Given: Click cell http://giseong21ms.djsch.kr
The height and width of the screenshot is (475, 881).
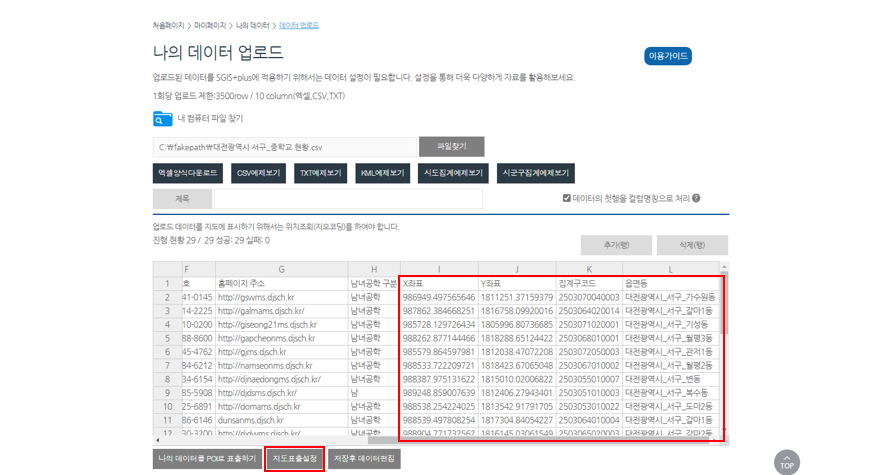Looking at the screenshot, I should click(x=281, y=325).
